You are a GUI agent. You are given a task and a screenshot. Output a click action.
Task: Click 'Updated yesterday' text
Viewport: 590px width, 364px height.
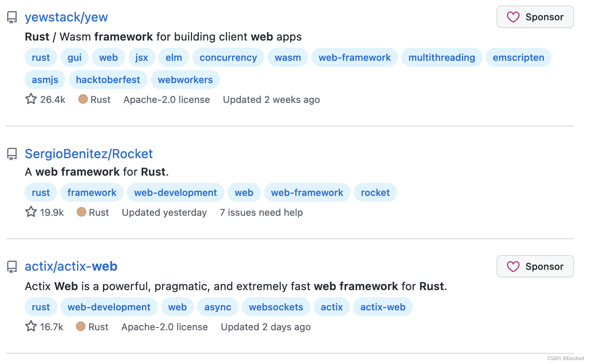(x=164, y=212)
